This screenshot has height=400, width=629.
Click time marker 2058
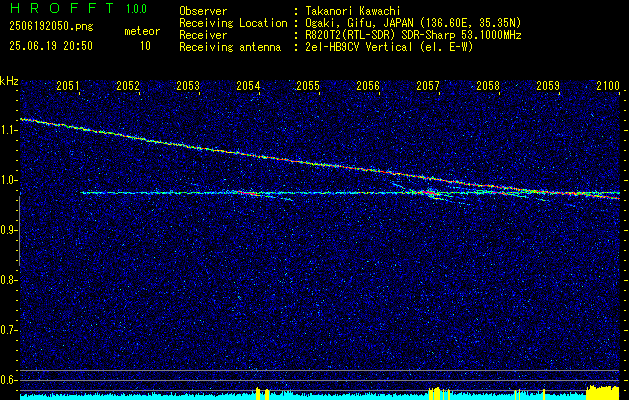[488, 85]
